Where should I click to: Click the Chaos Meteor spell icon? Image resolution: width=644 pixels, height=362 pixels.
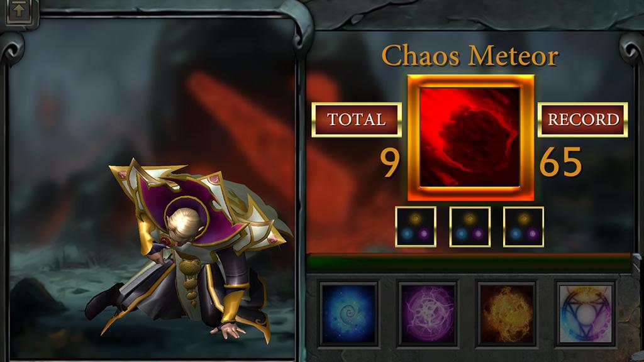click(470, 138)
